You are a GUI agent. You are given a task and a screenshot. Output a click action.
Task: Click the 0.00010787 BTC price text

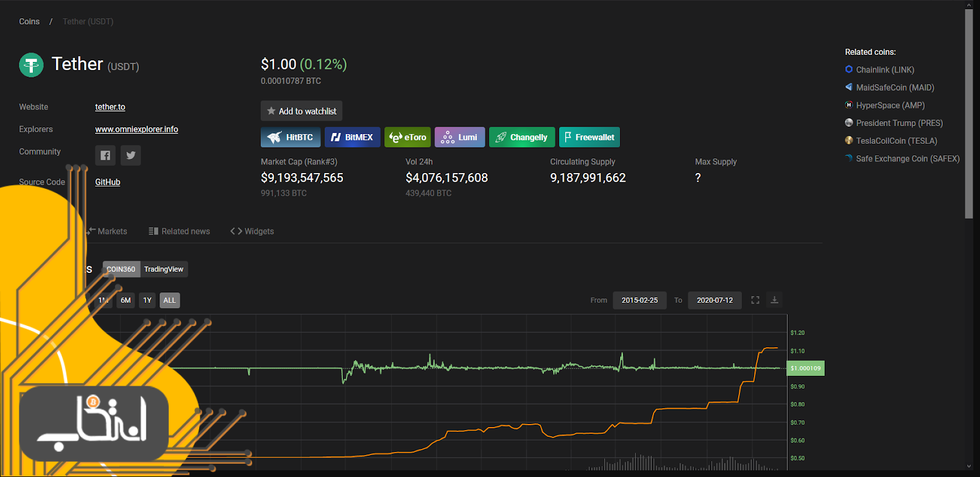(x=291, y=80)
